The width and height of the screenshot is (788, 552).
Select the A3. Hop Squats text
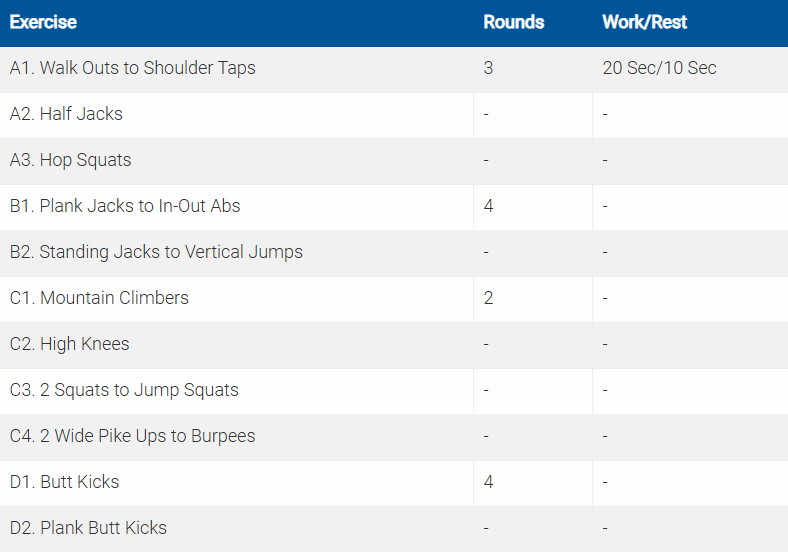click(70, 160)
